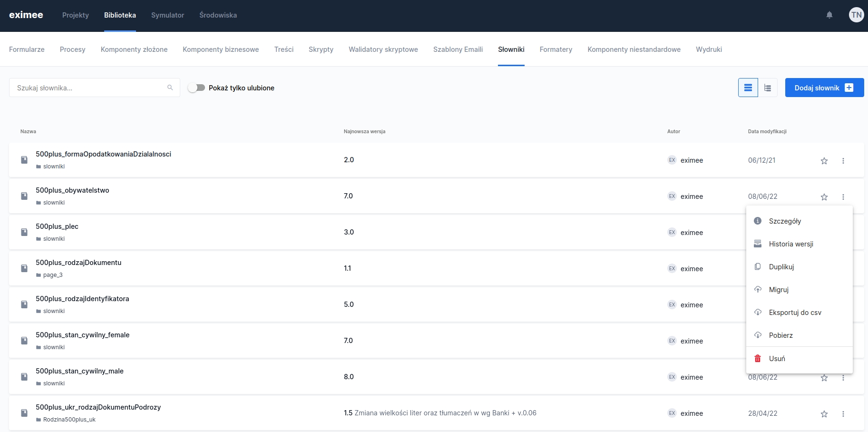The height and width of the screenshot is (432, 868).
Task: Switch to compact list view icon
Action: (x=748, y=88)
